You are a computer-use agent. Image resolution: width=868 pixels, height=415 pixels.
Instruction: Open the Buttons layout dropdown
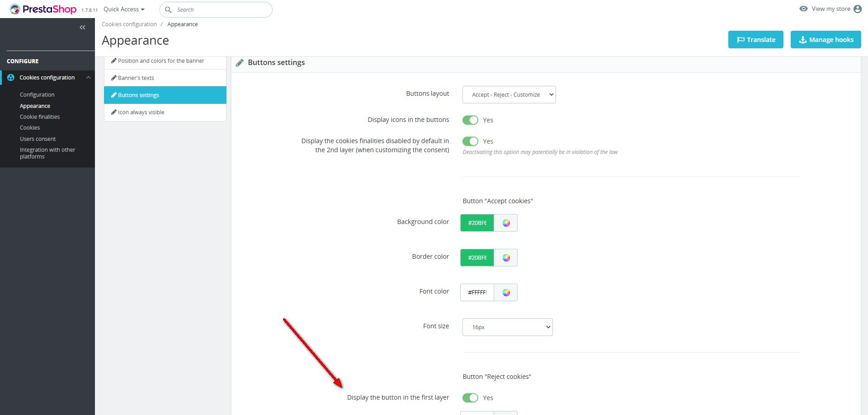509,95
